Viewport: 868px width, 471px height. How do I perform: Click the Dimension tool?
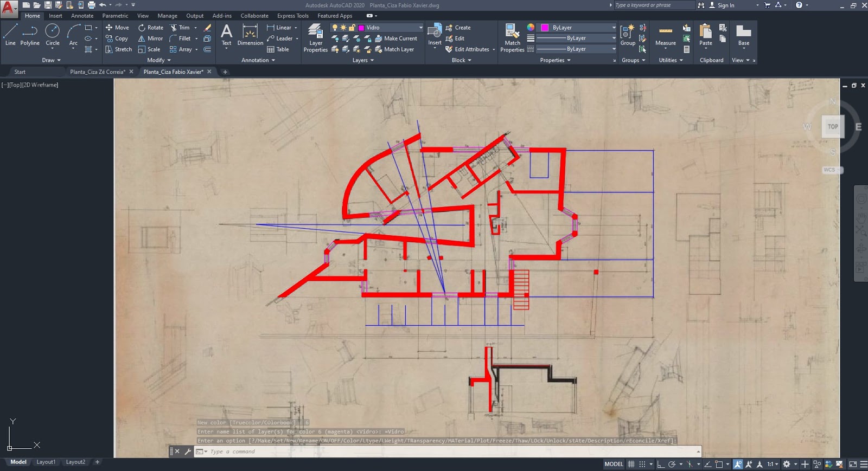coord(250,36)
